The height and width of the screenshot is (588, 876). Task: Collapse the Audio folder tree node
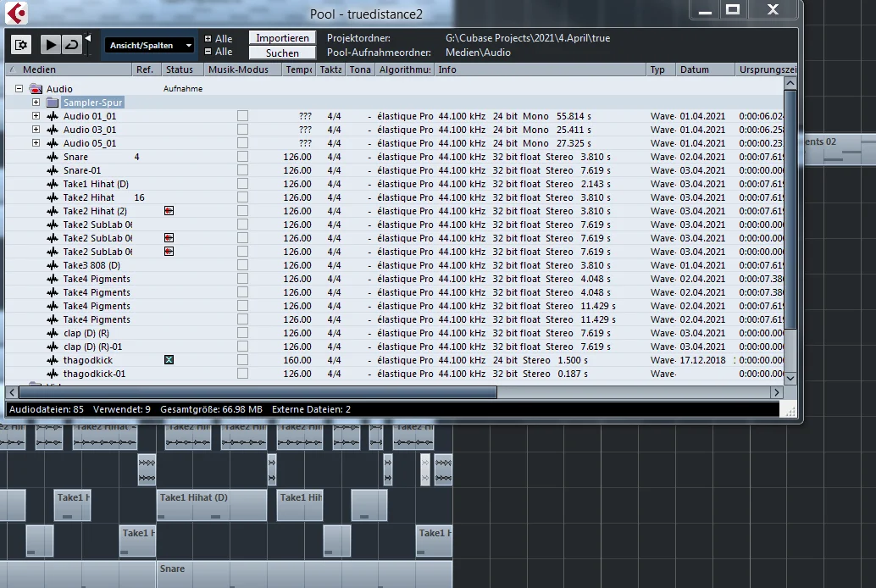point(19,88)
